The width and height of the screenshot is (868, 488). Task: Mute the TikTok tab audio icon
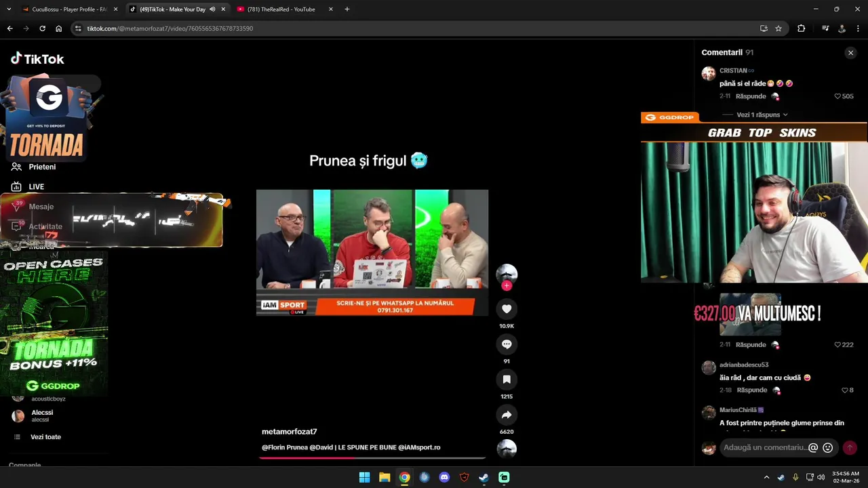(212, 9)
